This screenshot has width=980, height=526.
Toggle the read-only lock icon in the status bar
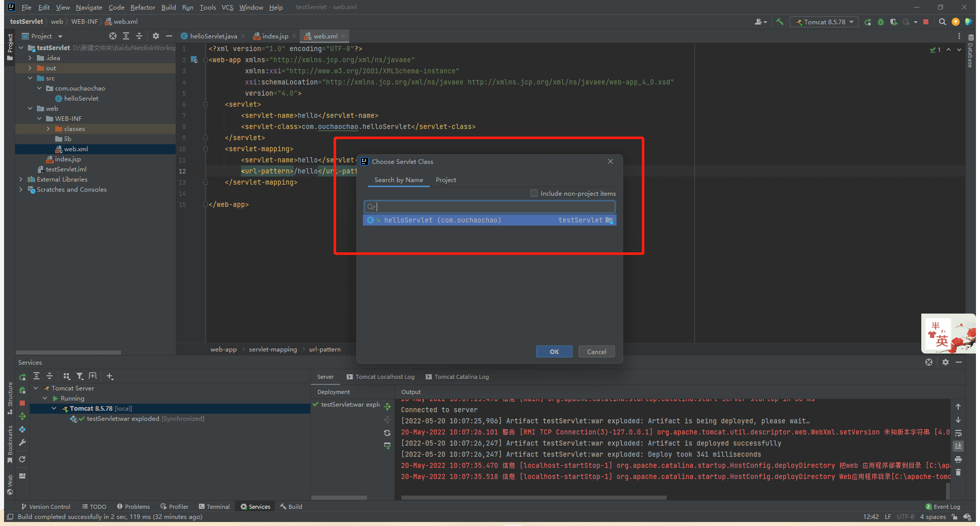click(x=954, y=517)
